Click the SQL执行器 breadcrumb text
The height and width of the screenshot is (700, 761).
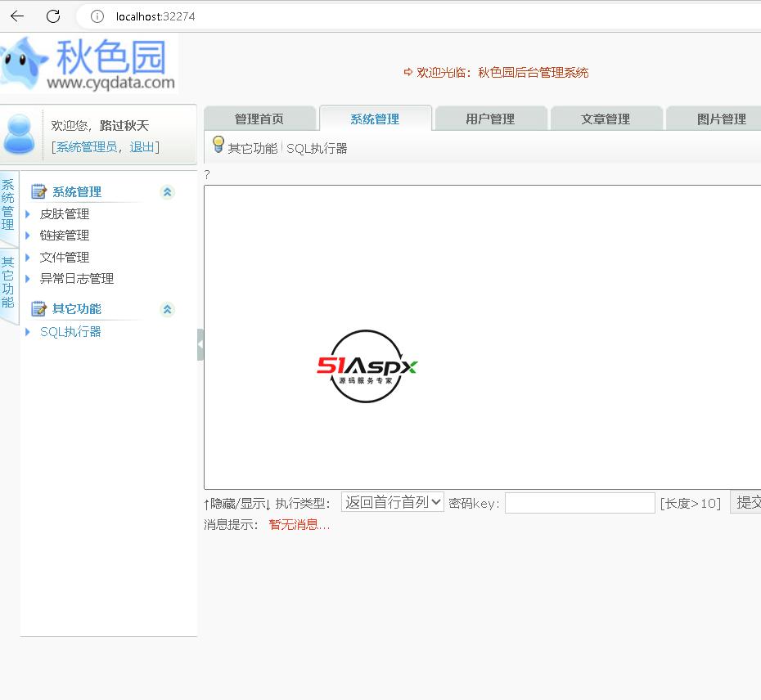pyautogui.click(x=317, y=149)
